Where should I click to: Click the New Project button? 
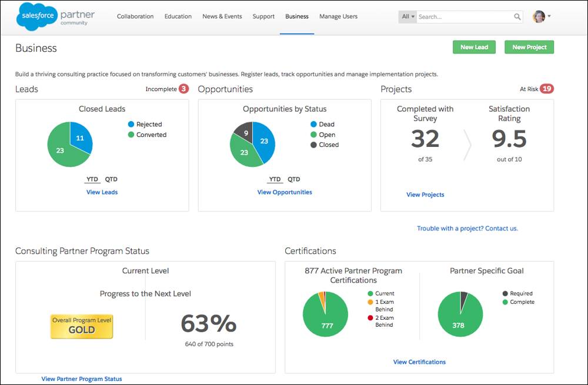529,47
